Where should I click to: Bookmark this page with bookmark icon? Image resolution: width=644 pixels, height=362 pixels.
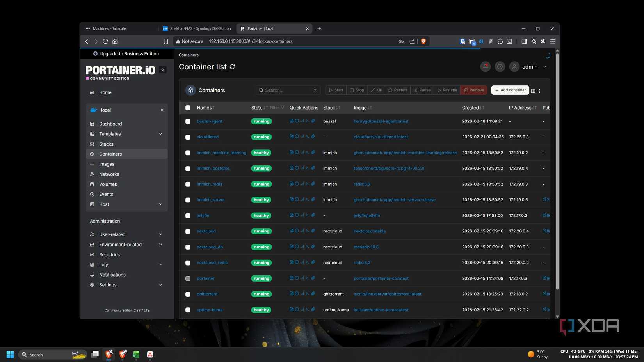pos(165,41)
